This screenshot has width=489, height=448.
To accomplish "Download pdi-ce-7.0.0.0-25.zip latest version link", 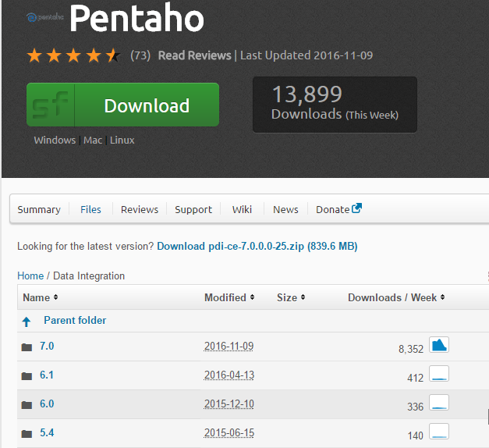I will click(x=257, y=247).
